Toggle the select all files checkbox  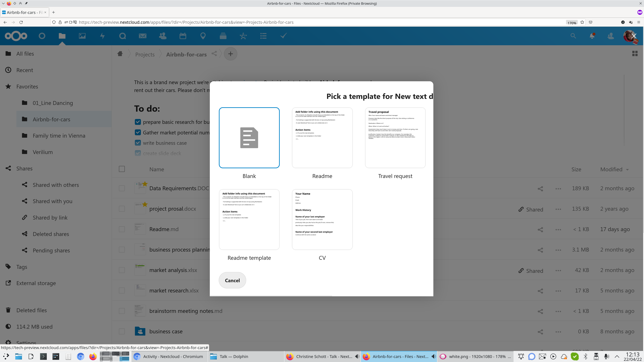pyautogui.click(x=122, y=169)
